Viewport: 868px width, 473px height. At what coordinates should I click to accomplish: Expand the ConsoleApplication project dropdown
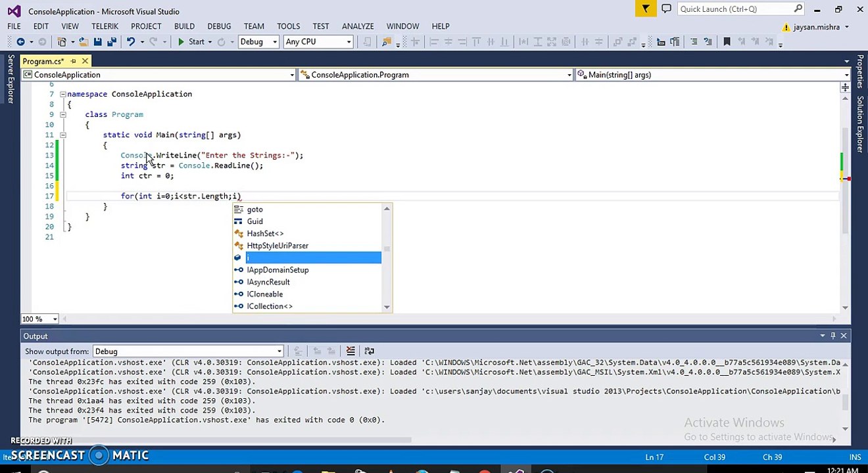pos(292,75)
